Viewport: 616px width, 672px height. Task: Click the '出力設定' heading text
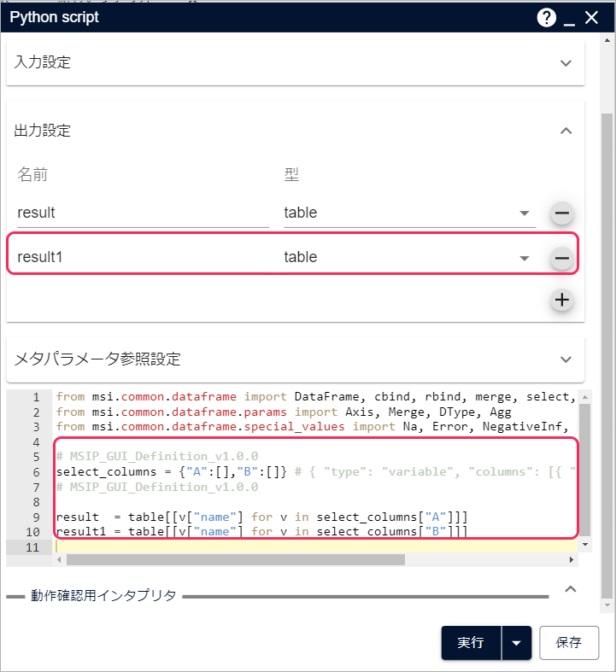(x=42, y=131)
